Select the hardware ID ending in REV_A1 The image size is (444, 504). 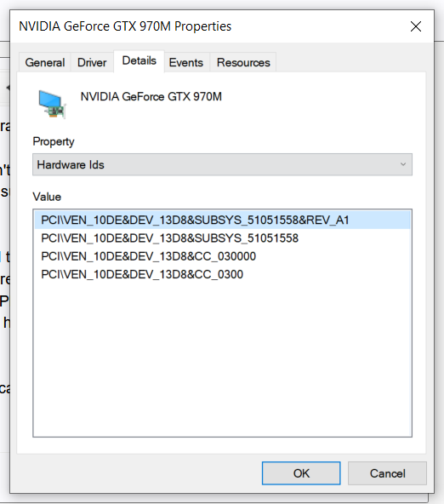coord(222,220)
